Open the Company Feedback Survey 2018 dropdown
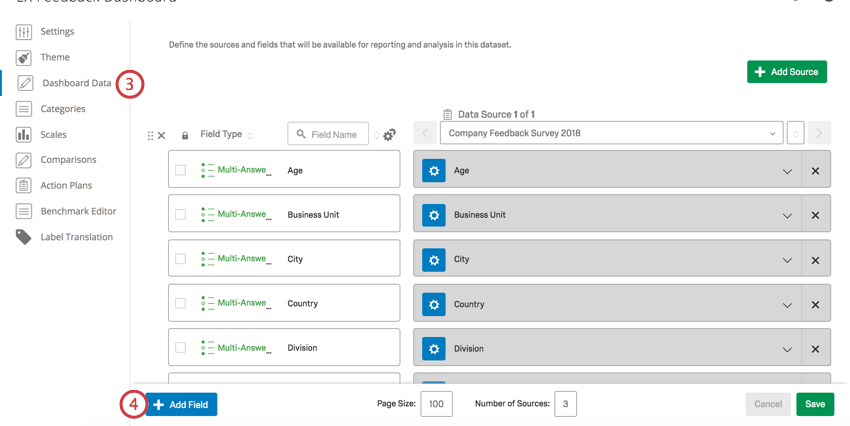Viewport: 850px width, 426px height. click(611, 133)
